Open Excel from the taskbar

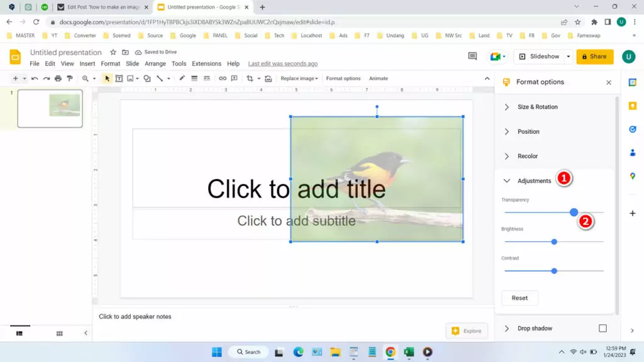tap(409, 352)
